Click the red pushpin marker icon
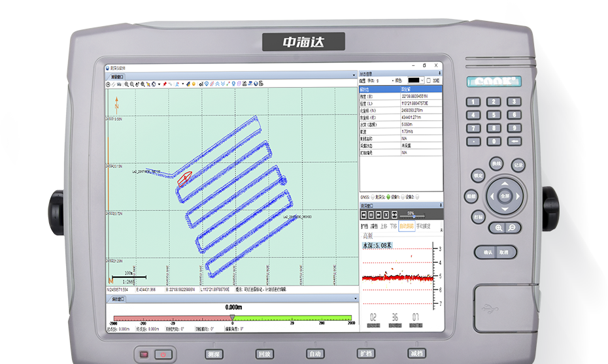 click(x=165, y=84)
